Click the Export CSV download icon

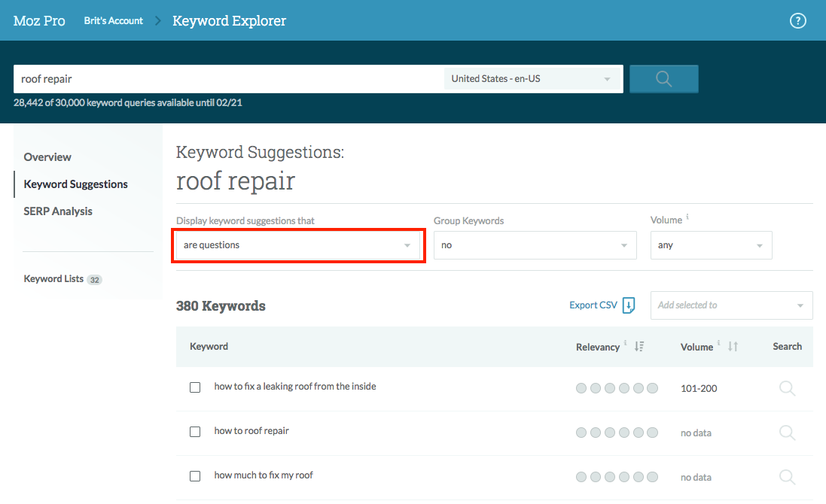point(629,305)
